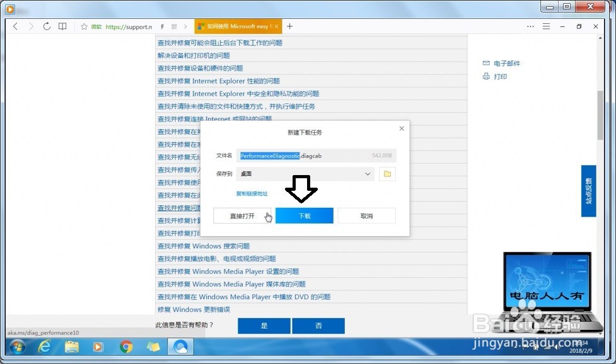Image resolution: width=616 pixels, height=364 pixels.
Task: Click the address bar URL https://support.n
Action: click(x=129, y=26)
